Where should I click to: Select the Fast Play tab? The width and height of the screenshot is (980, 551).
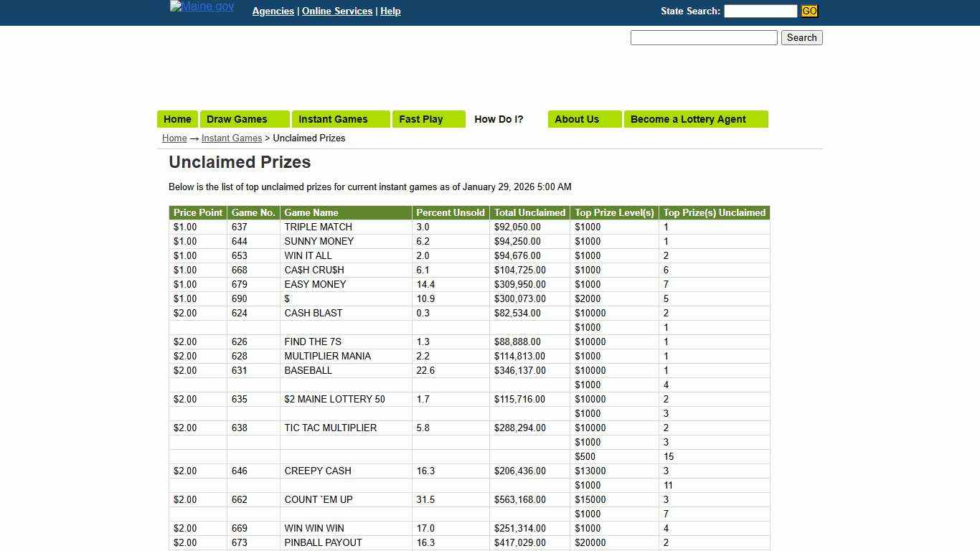point(420,119)
